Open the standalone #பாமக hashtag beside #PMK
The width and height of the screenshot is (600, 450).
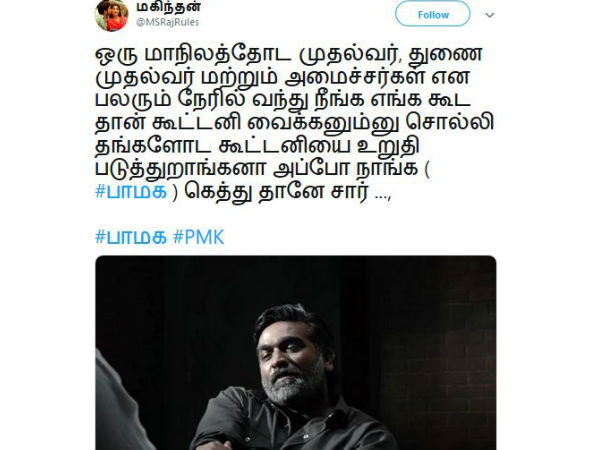click(x=131, y=237)
